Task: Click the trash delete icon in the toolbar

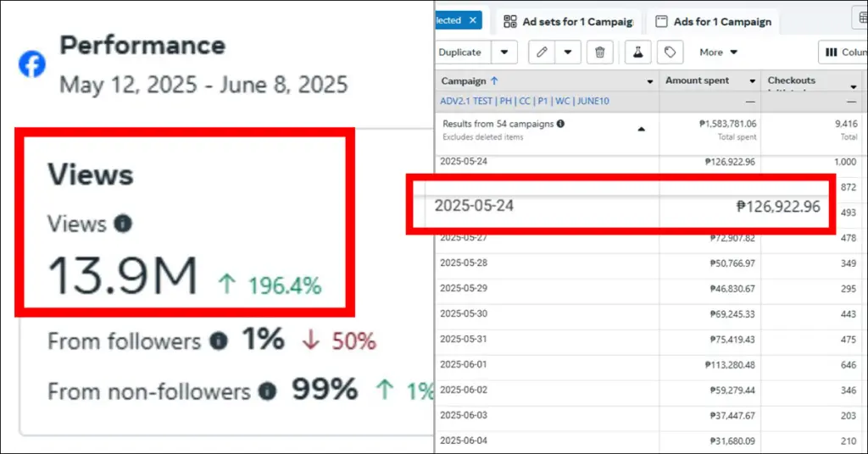Action: (x=599, y=52)
